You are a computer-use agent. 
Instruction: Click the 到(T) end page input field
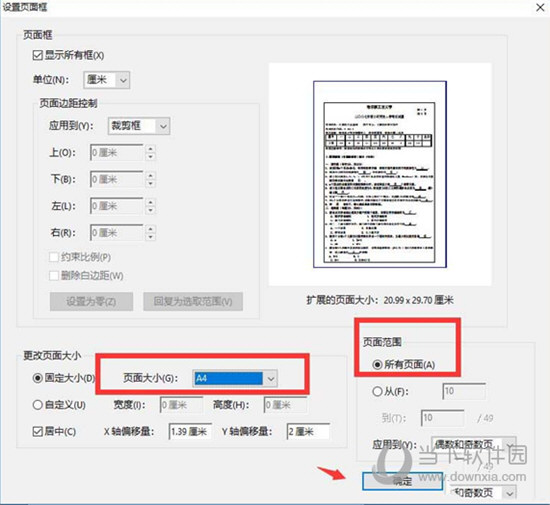[442, 418]
